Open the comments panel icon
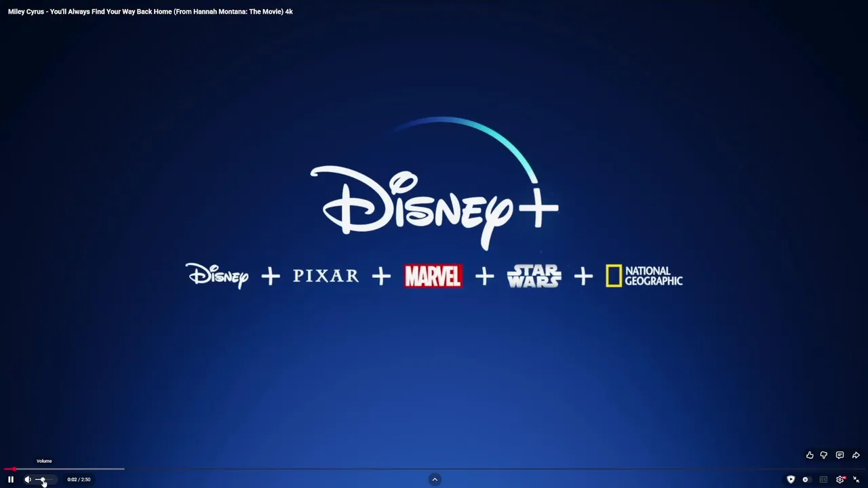The width and height of the screenshot is (868, 488). tap(840, 455)
